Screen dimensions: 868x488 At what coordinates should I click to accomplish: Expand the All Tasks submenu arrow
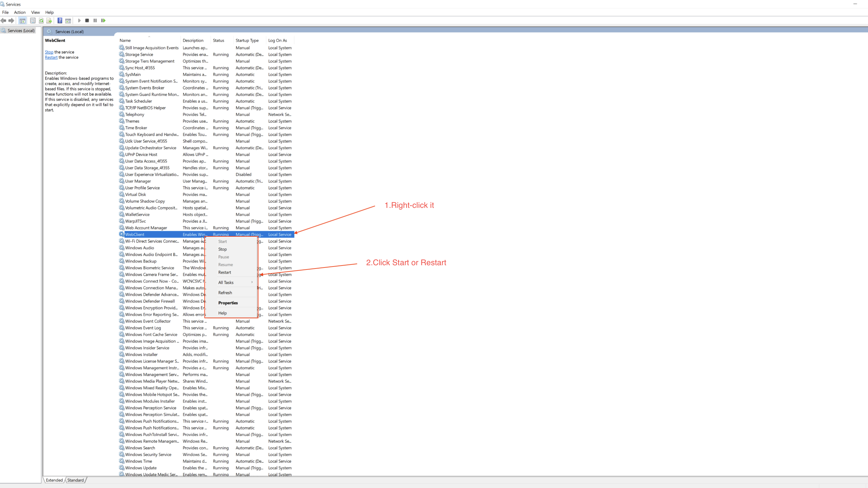click(x=252, y=282)
